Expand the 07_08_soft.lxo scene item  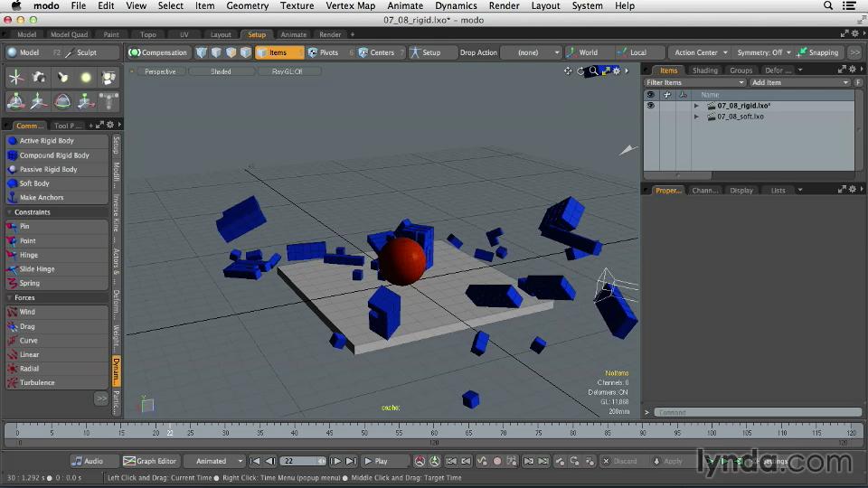696,117
